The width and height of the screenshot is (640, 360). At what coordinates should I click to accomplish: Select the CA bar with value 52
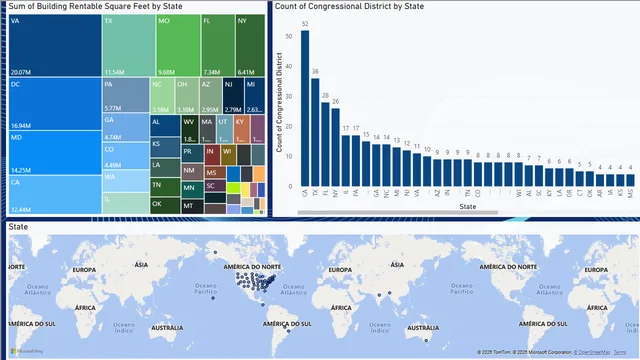point(305,108)
